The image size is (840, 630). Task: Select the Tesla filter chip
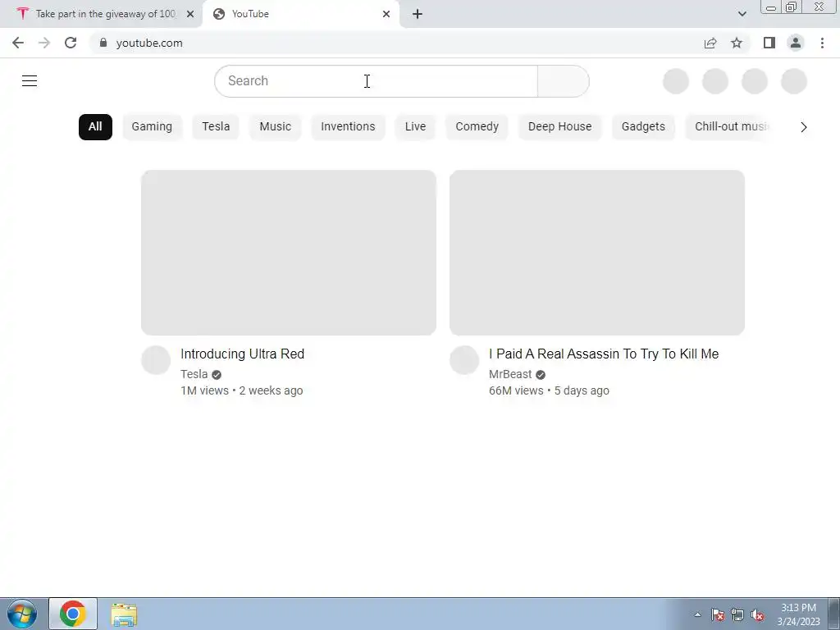[x=216, y=127]
